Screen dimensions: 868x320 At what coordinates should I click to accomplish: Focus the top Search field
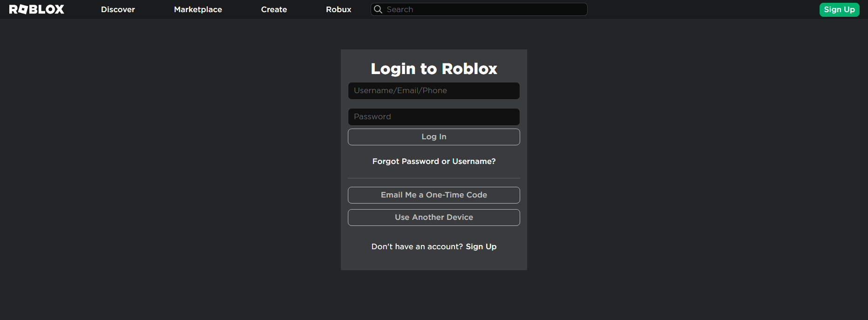pos(484,9)
